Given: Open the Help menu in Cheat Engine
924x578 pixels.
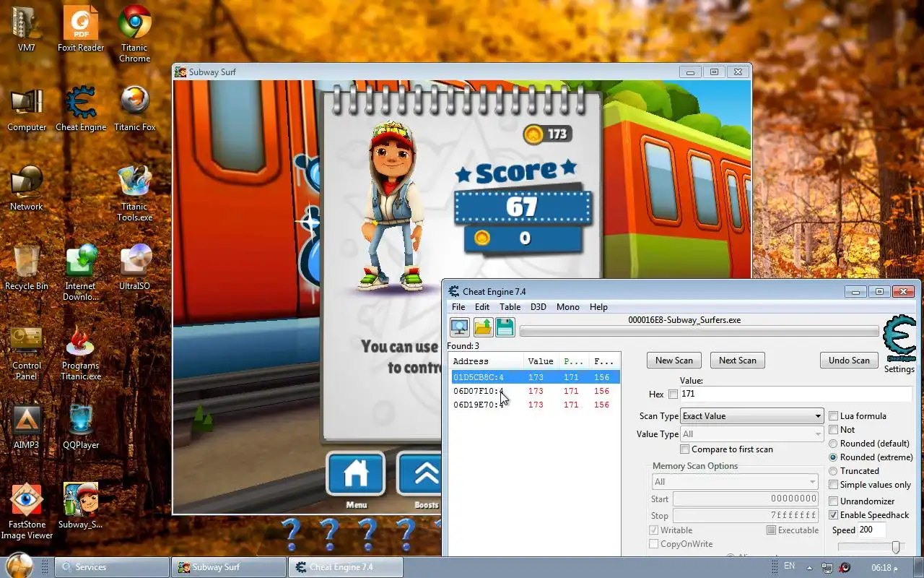Looking at the screenshot, I should (x=598, y=307).
